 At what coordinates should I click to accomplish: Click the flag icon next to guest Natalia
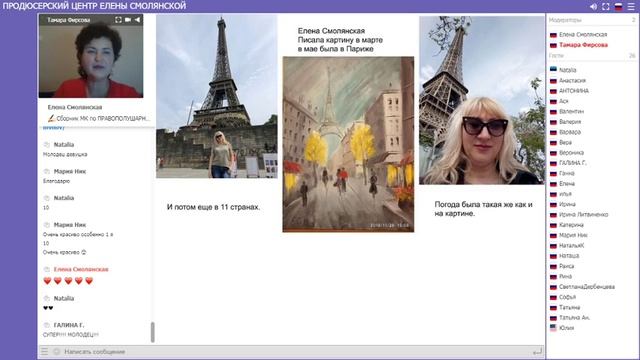(553, 70)
